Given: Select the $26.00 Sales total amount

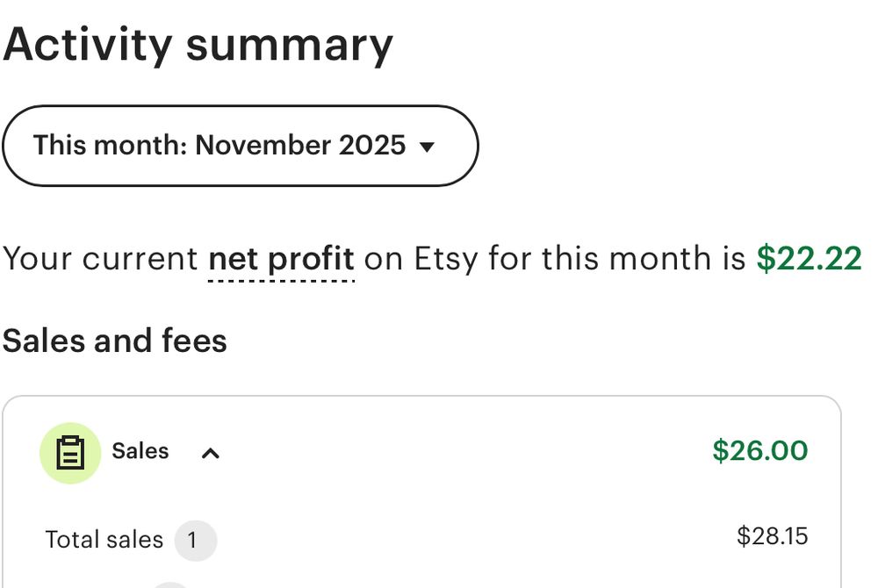Looking at the screenshot, I should (x=759, y=451).
